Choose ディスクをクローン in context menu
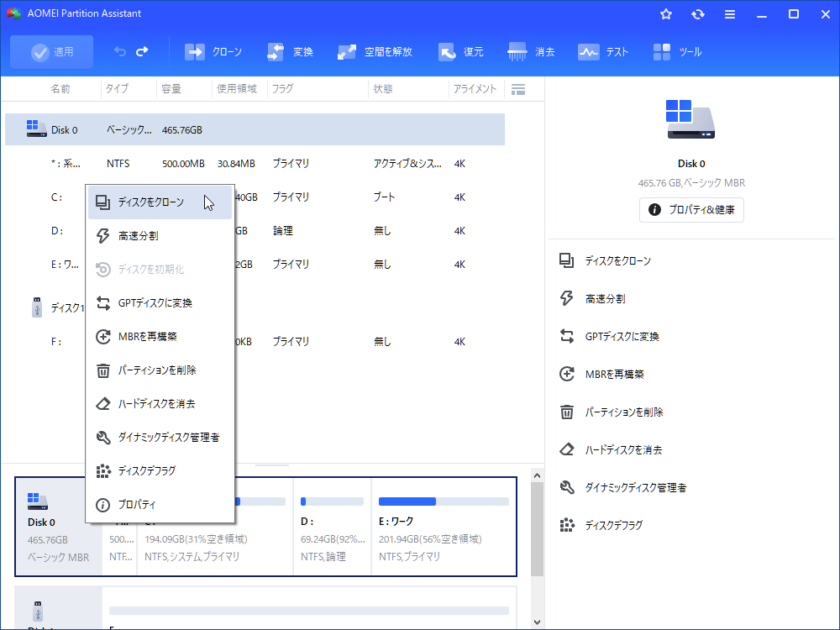The image size is (840, 630). point(160,202)
